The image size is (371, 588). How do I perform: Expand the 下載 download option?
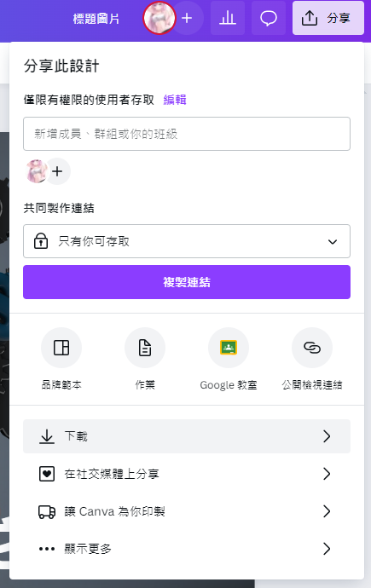187,436
